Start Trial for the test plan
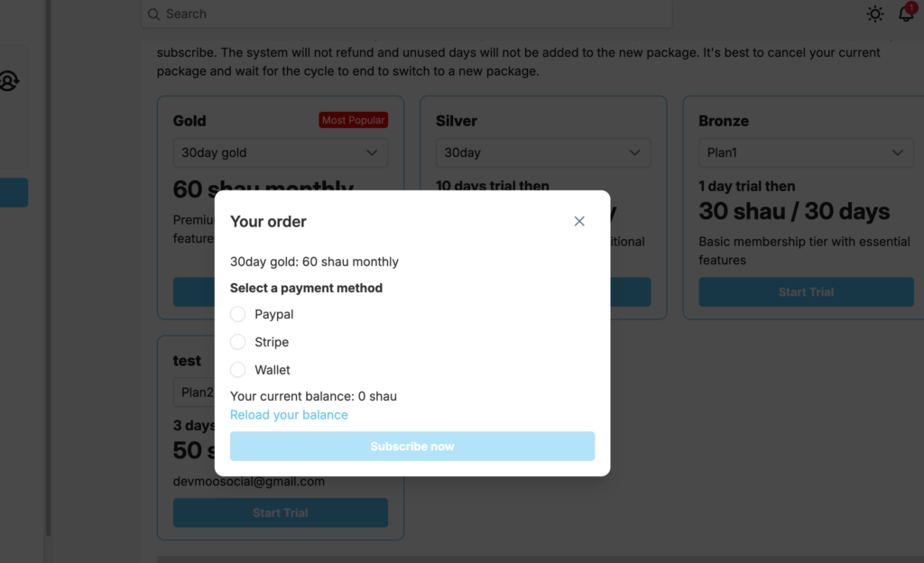This screenshot has width=924, height=563. coord(281,512)
